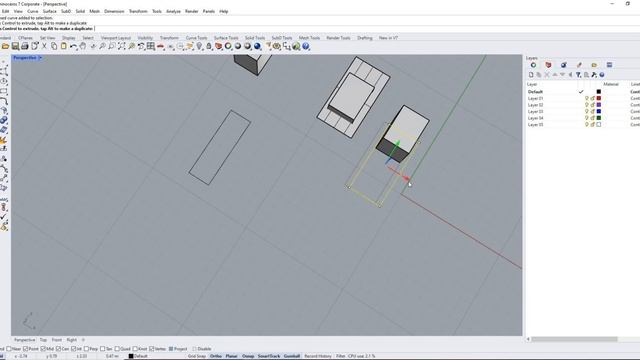The width and height of the screenshot is (640, 360).
Task: Open the Perspective viewport title dropdown arrow
Action: click(x=40, y=58)
